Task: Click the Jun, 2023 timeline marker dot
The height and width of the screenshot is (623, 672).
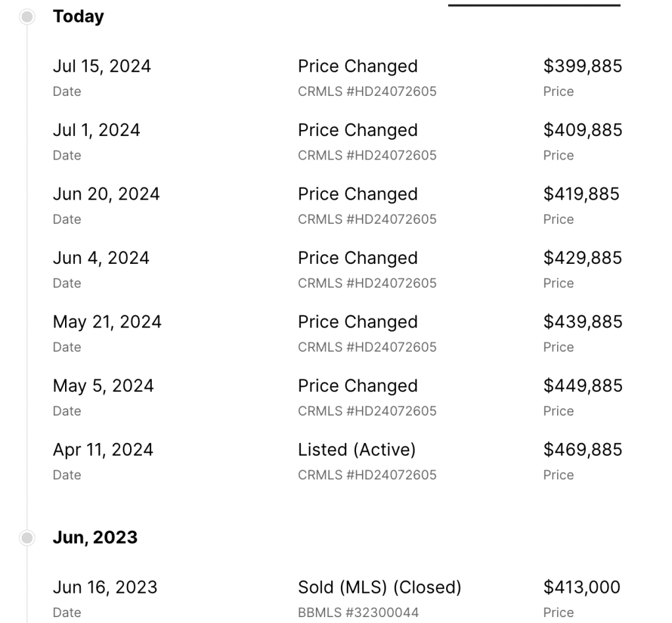Action: (x=27, y=538)
